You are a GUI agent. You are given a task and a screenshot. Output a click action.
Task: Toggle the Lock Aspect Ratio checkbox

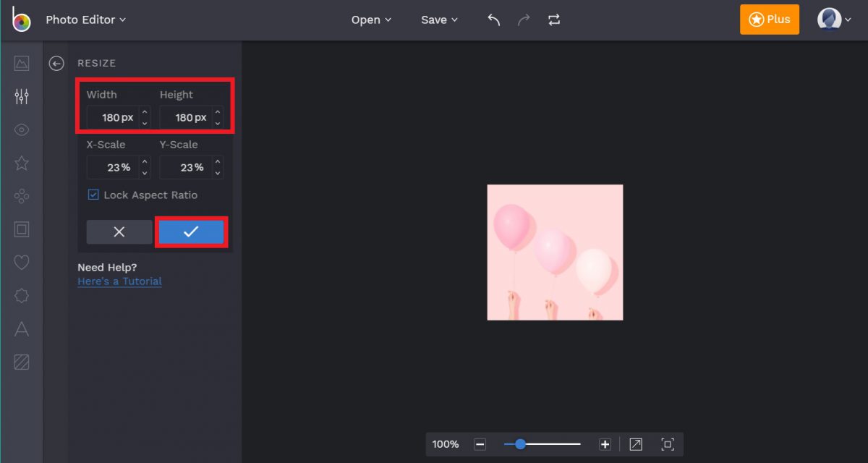93,195
